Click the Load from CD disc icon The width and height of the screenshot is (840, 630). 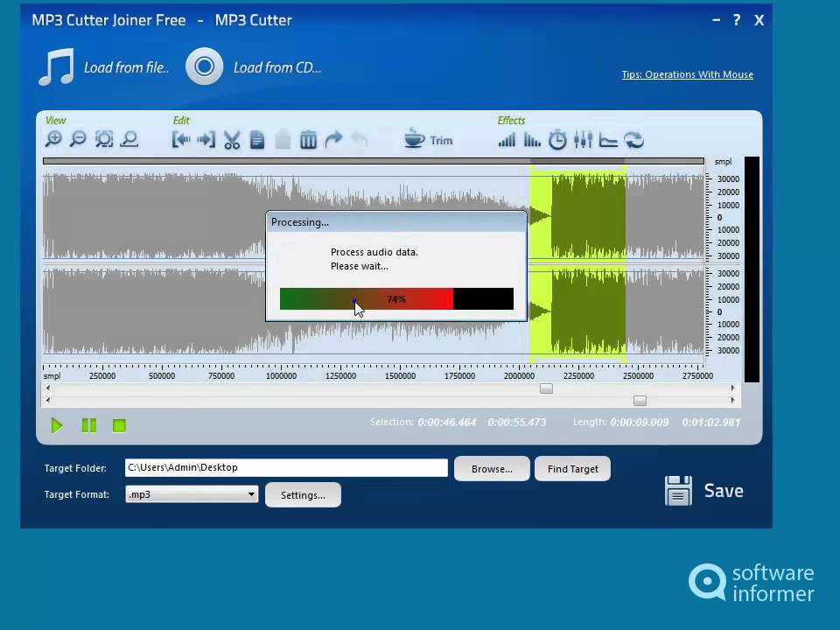(x=204, y=66)
